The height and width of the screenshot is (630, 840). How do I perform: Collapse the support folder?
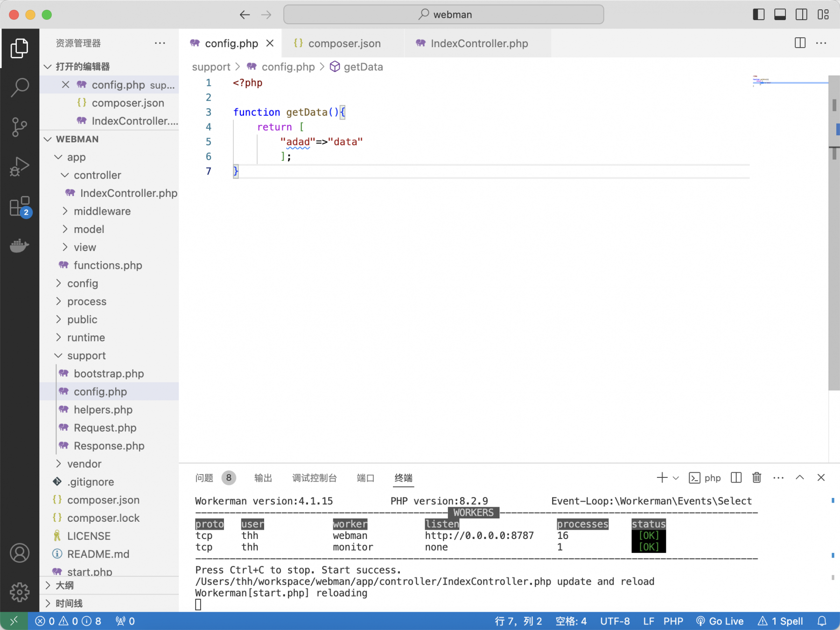coord(109,356)
